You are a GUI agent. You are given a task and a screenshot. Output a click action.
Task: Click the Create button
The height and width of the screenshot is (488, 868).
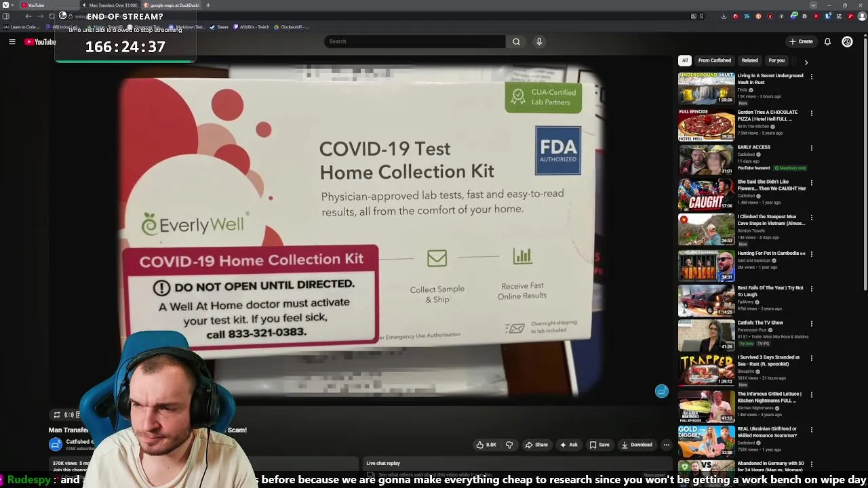801,41
